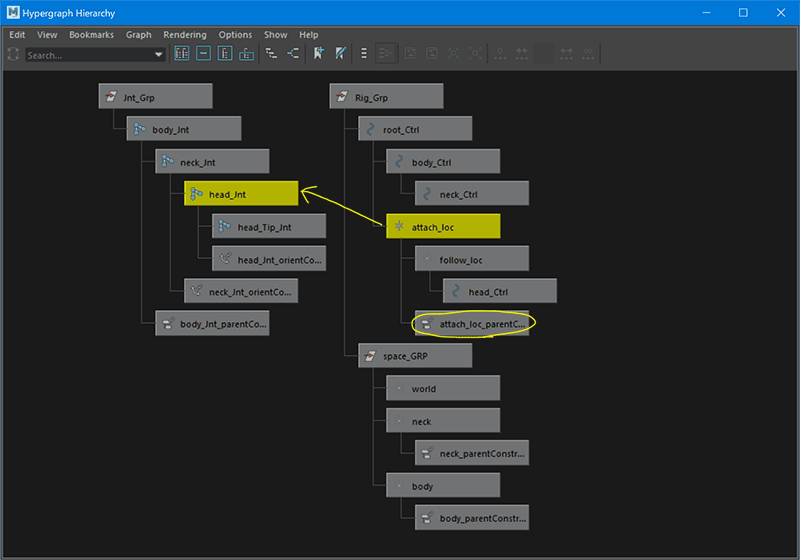Click the Frame Hierarchy toolbar icon
This screenshot has width=800, height=560.
(225, 53)
